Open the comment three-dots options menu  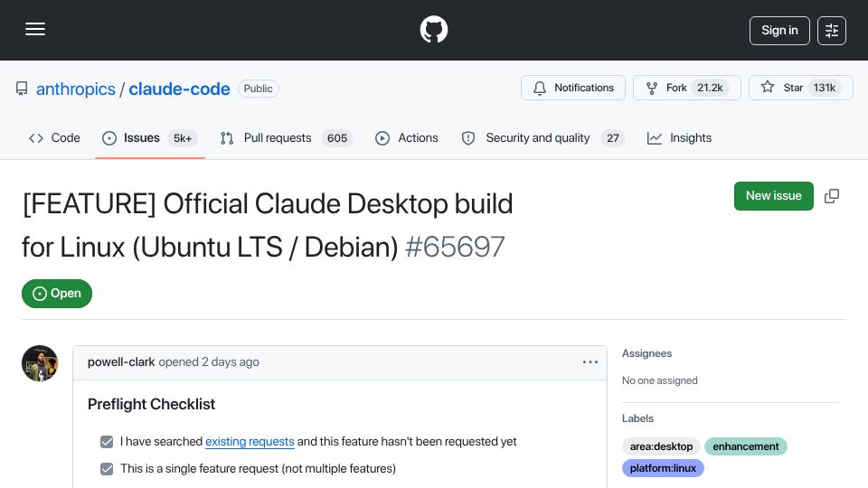tap(590, 361)
